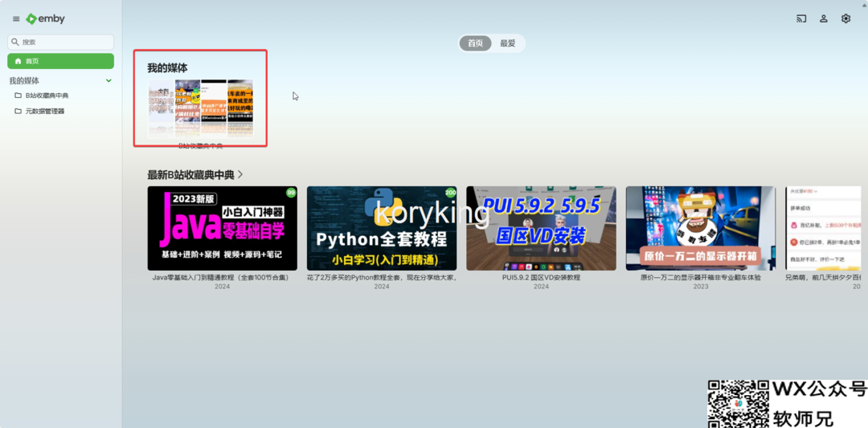Click chevron next to 最新B站收藏典中典
Image resolution: width=868 pixels, height=428 pixels.
tap(240, 175)
